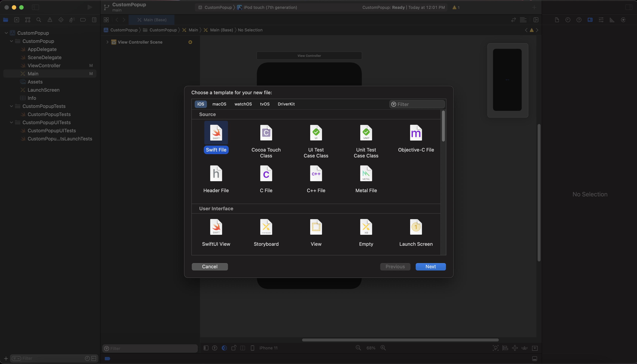This screenshot has width=637, height=364.
Task: Open the iPhone 11 canvas device selector
Action: tap(268, 348)
